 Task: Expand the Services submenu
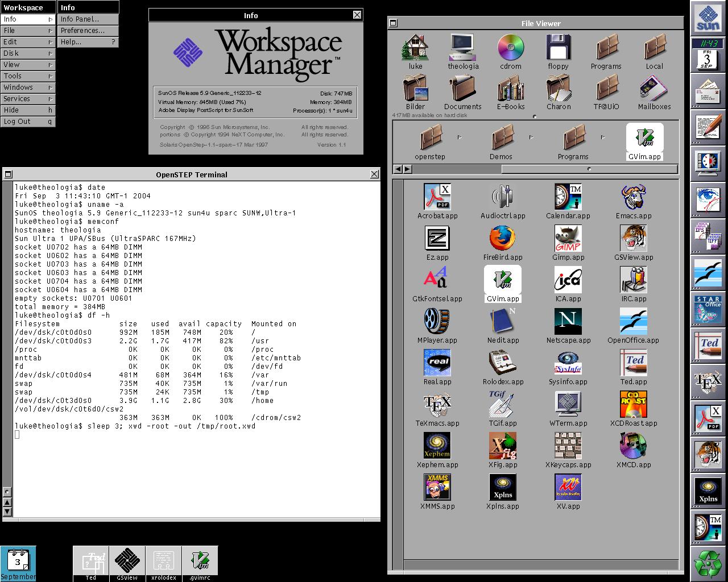click(28, 99)
